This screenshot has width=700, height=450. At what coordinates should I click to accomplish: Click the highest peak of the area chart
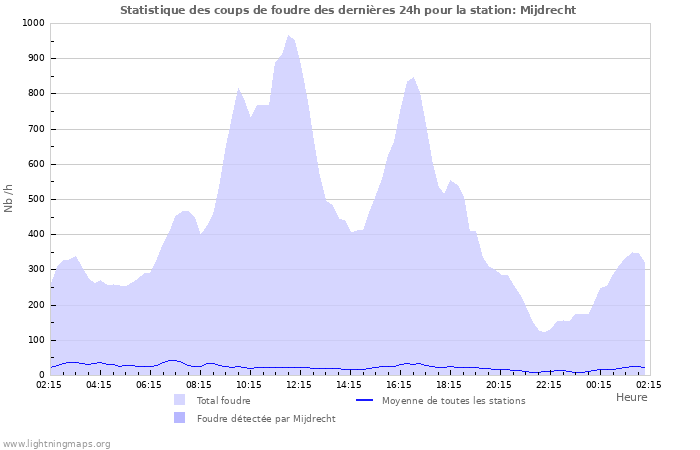pyautogui.click(x=288, y=36)
